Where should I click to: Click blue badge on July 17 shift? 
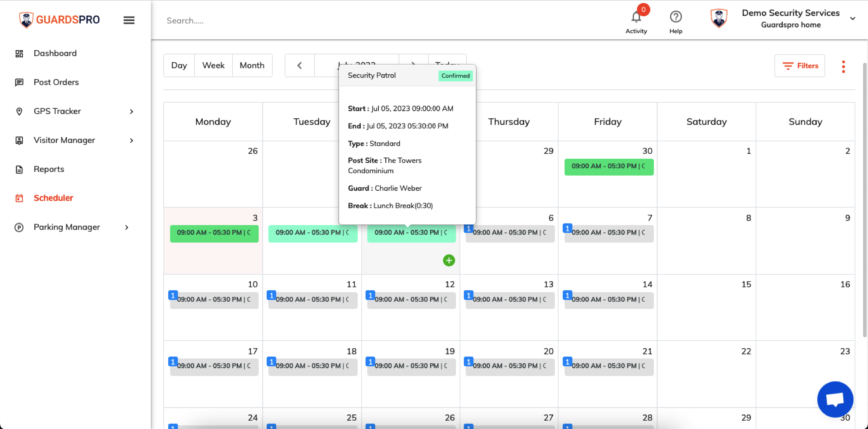click(173, 362)
